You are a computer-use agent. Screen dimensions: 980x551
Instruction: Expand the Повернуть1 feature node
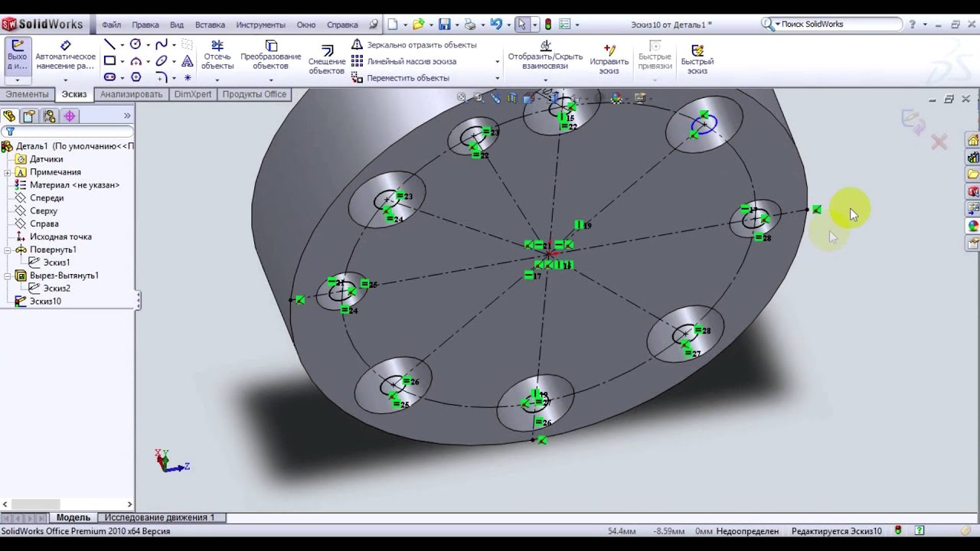pos(8,249)
